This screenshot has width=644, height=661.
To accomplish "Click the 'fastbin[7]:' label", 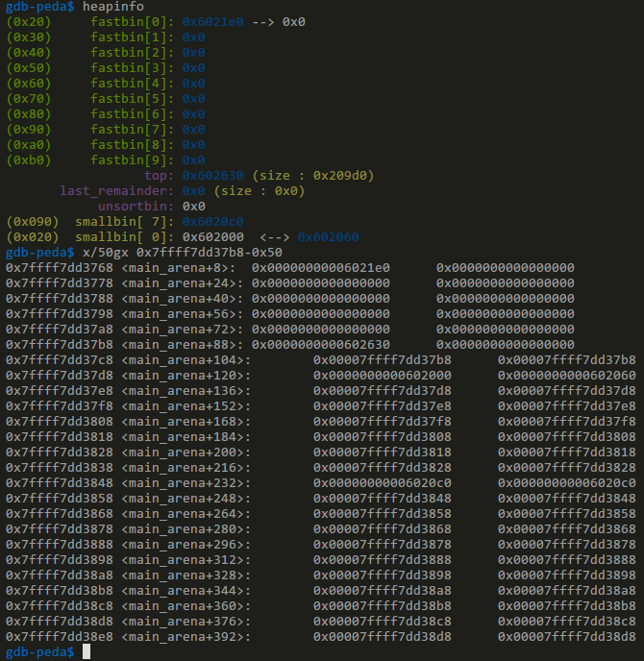I will 132,130.
